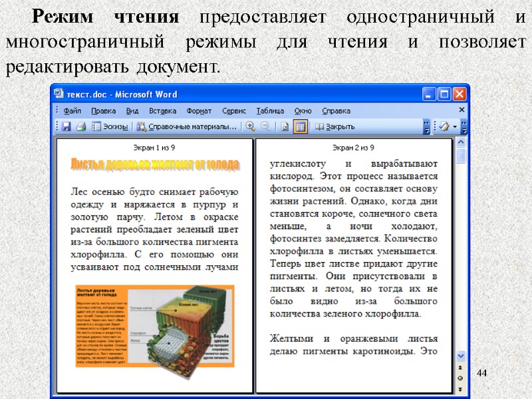Click the word каротиноиды on second page
The image size is (532, 399).
click(x=384, y=351)
